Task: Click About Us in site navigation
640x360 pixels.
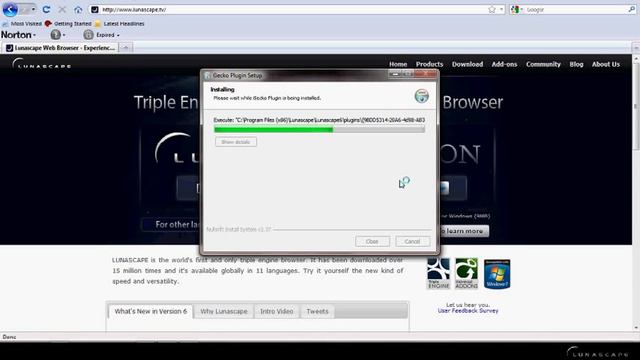Action: [606, 64]
